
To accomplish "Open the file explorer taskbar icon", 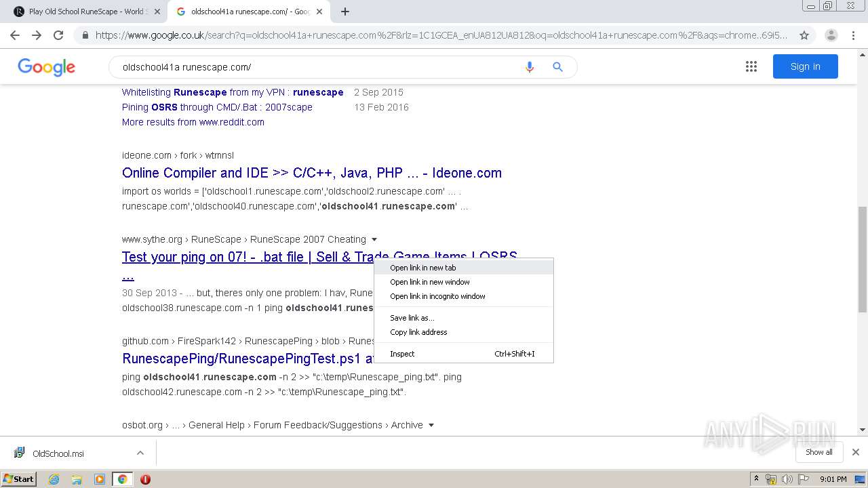I will (77, 479).
